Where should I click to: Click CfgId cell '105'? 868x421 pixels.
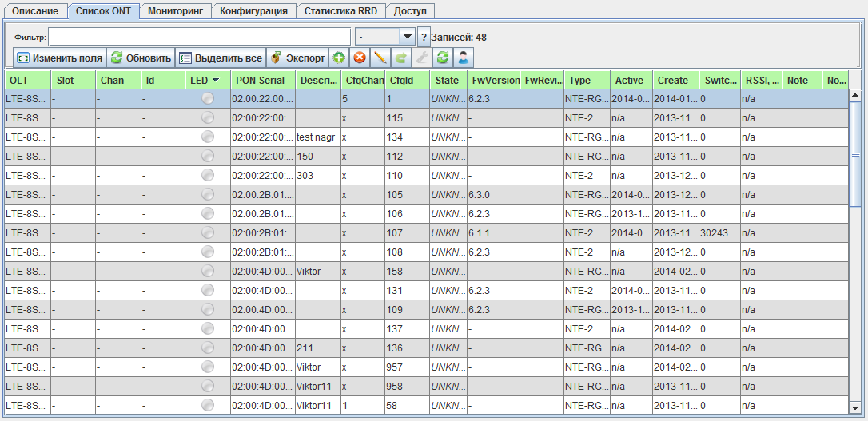click(408, 195)
